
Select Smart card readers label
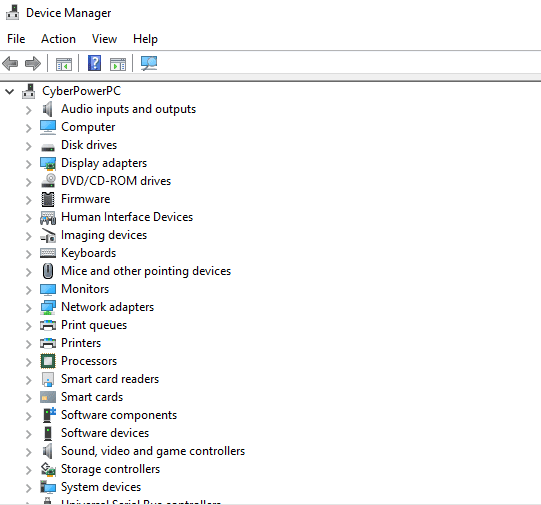point(110,379)
